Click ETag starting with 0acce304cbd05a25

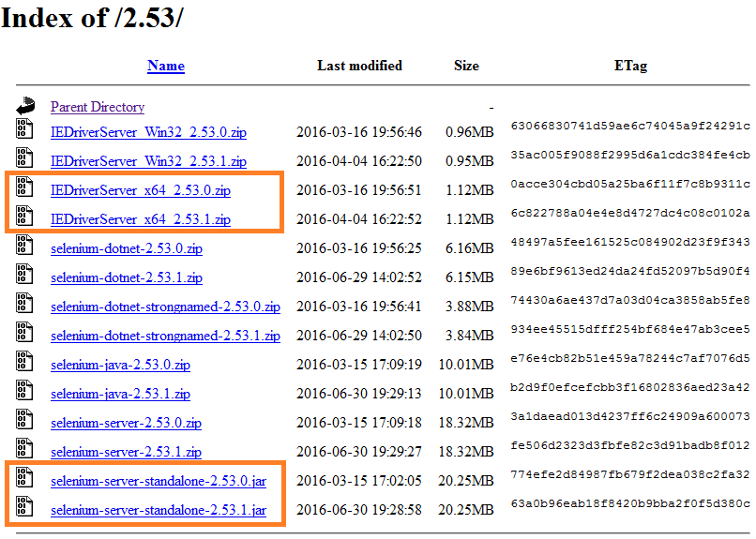tap(630, 184)
